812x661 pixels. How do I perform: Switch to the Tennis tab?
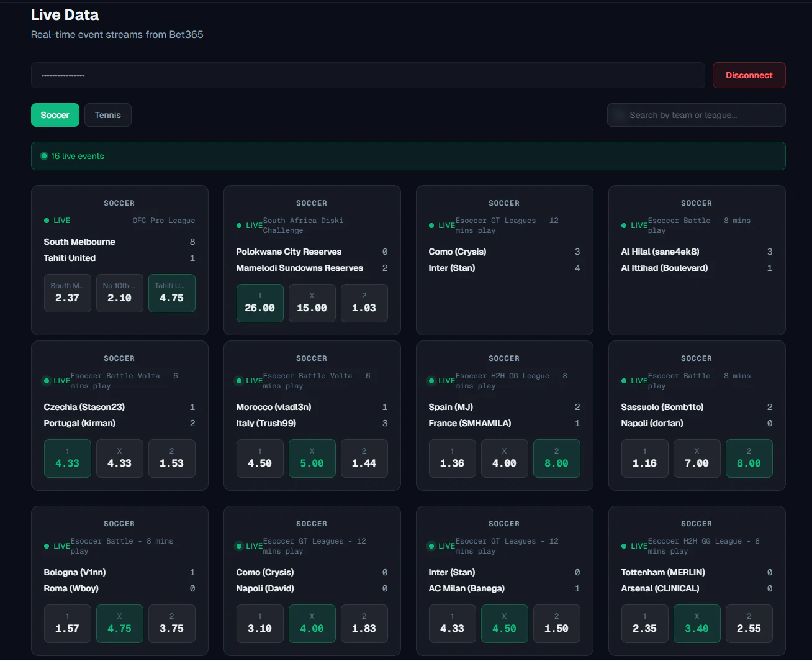[107, 115]
